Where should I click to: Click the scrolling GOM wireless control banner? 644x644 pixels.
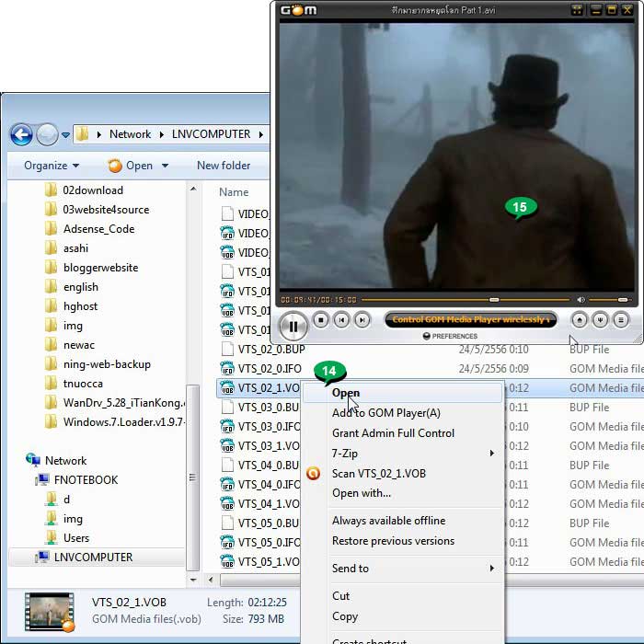[471, 319]
